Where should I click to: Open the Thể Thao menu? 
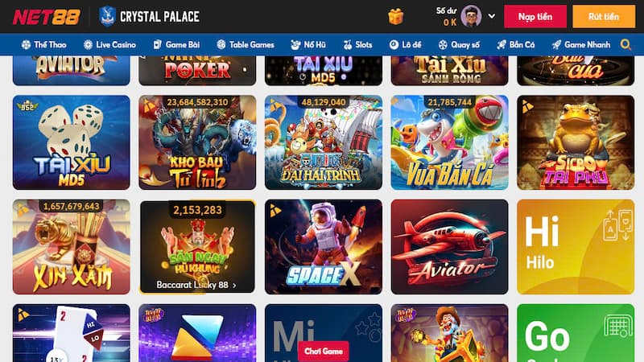coord(44,44)
